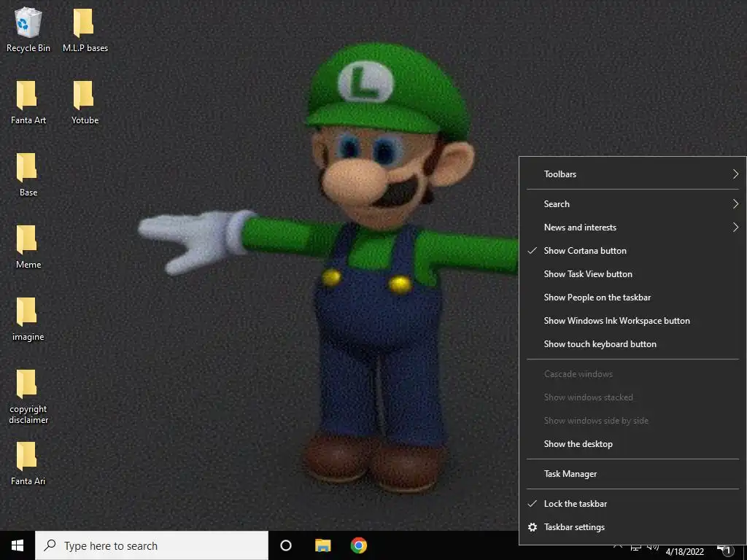The image size is (747, 560).
Task: Enable Show People on the taskbar
Action: [632, 297]
